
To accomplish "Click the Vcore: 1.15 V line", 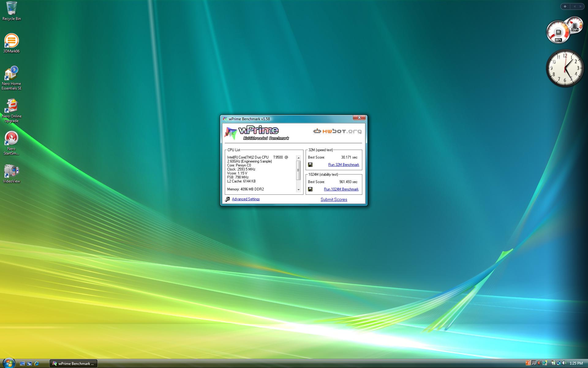I will coord(237,173).
